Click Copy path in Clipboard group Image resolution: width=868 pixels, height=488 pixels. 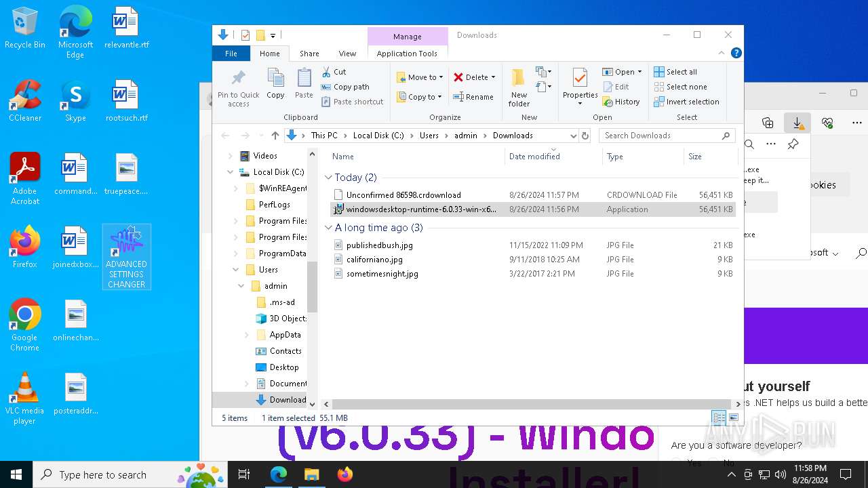pyautogui.click(x=345, y=87)
